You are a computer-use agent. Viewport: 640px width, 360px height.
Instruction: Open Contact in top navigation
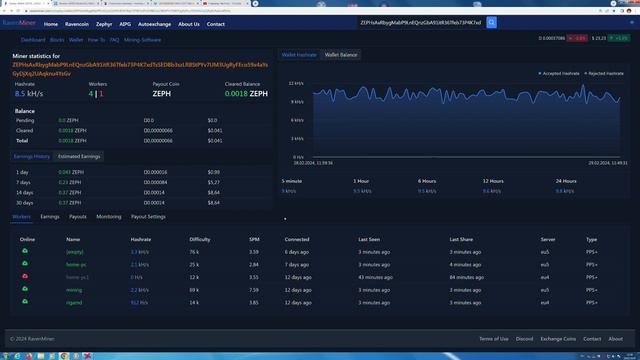tap(216, 24)
